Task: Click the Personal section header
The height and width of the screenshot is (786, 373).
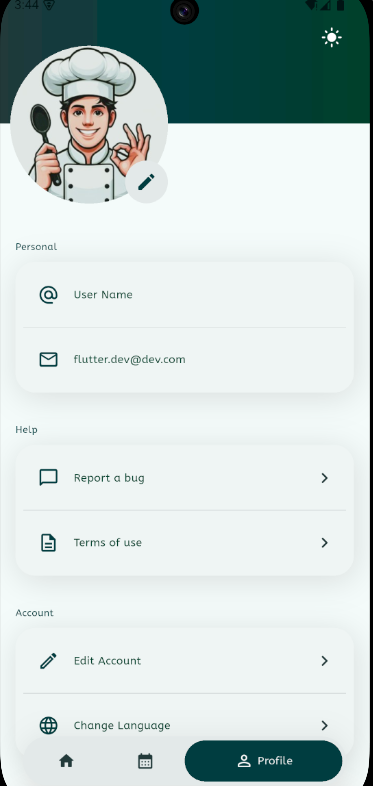Action: click(x=36, y=247)
